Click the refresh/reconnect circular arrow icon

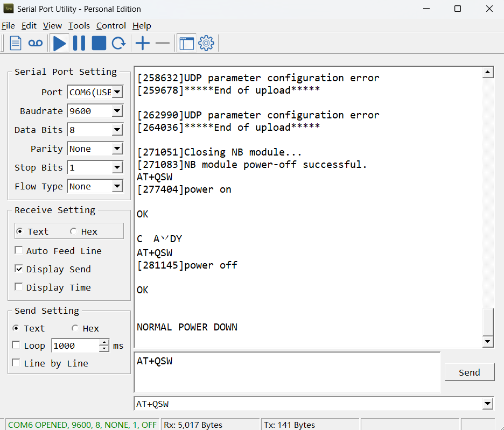point(118,43)
